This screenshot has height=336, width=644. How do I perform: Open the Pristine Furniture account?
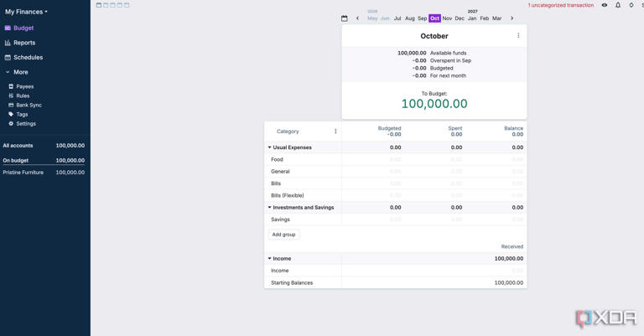tap(44, 173)
